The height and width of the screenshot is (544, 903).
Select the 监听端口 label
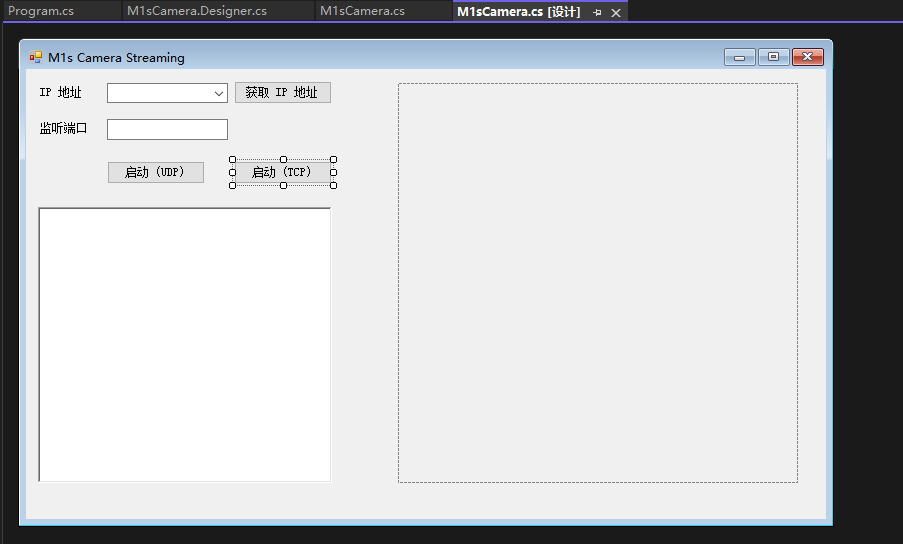(x=63, y=128)
